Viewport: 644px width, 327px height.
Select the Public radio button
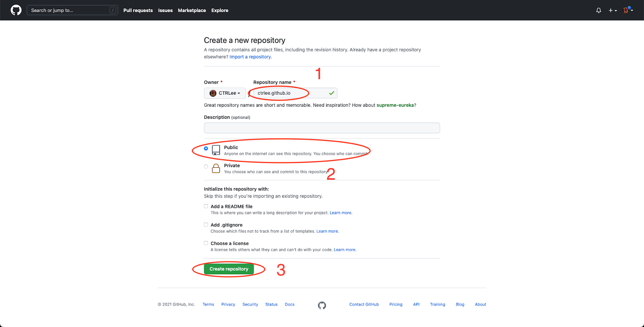[x=206, y=148]
